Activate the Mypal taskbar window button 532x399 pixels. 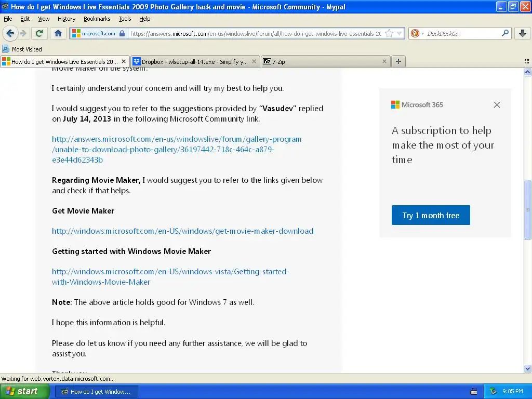point(96,392)
